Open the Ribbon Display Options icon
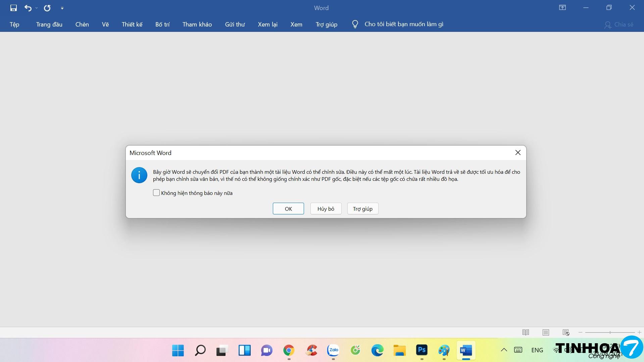Image resolution: width=644 pixels, height=362 pixels. point(562,8)
